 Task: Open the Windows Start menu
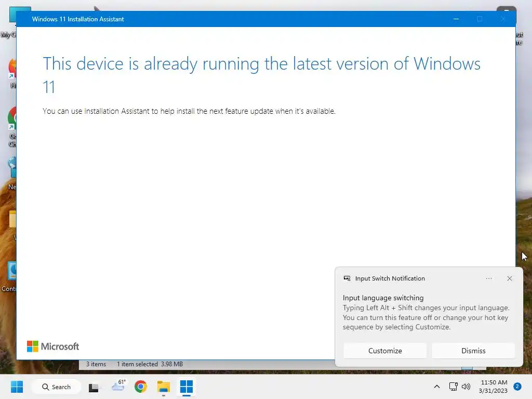click(x=17, y=387)
